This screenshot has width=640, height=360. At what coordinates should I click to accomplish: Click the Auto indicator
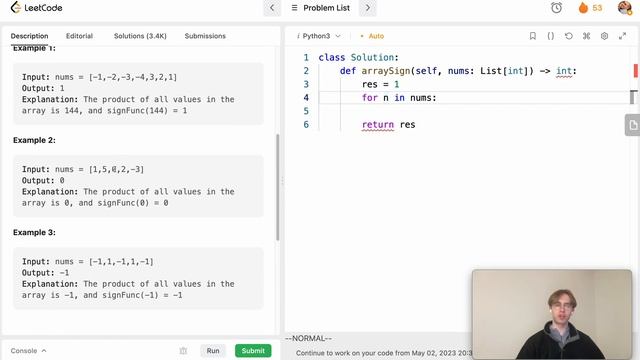point(372,36)
